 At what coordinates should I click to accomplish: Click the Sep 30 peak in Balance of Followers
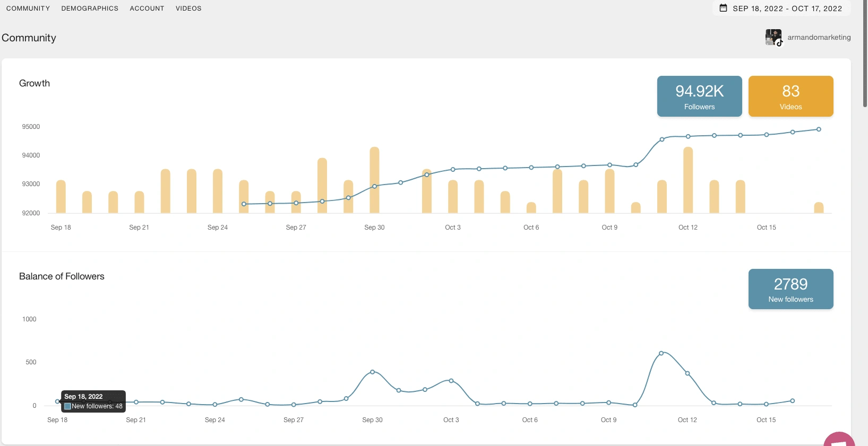[373, 372]
